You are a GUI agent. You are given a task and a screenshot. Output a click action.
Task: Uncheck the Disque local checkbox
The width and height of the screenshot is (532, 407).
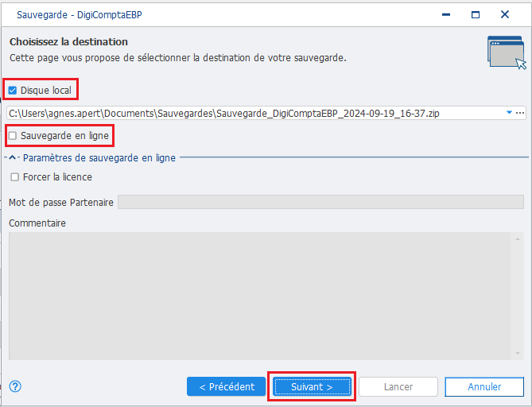click(13, 90)
